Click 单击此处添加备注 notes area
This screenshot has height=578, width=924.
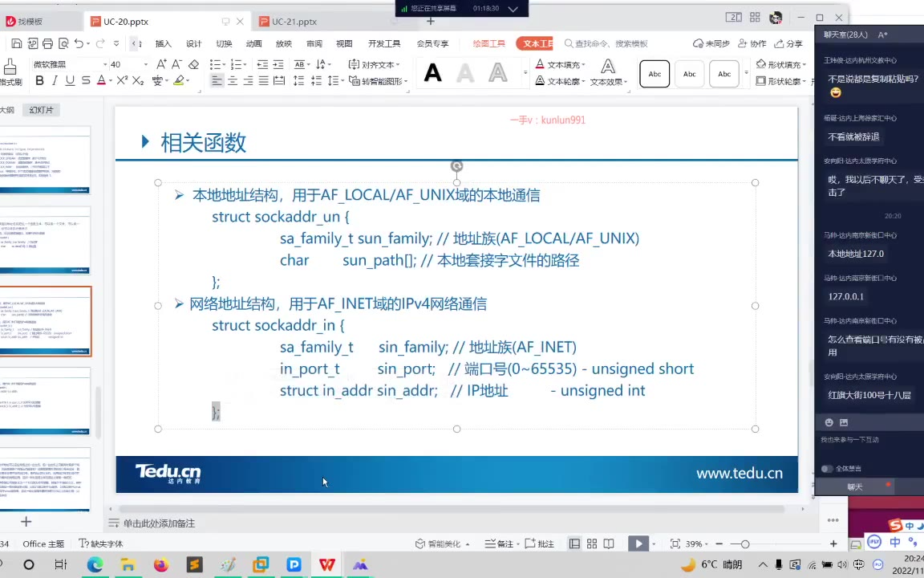159,523
